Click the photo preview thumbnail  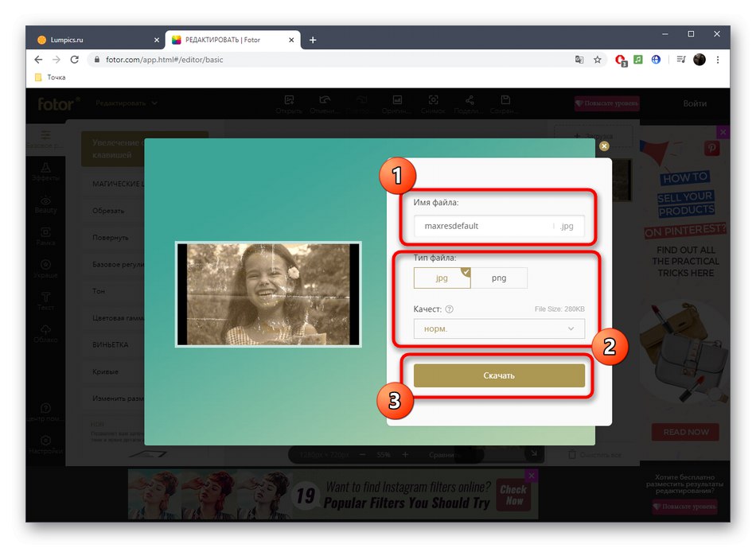click(268, 294)
